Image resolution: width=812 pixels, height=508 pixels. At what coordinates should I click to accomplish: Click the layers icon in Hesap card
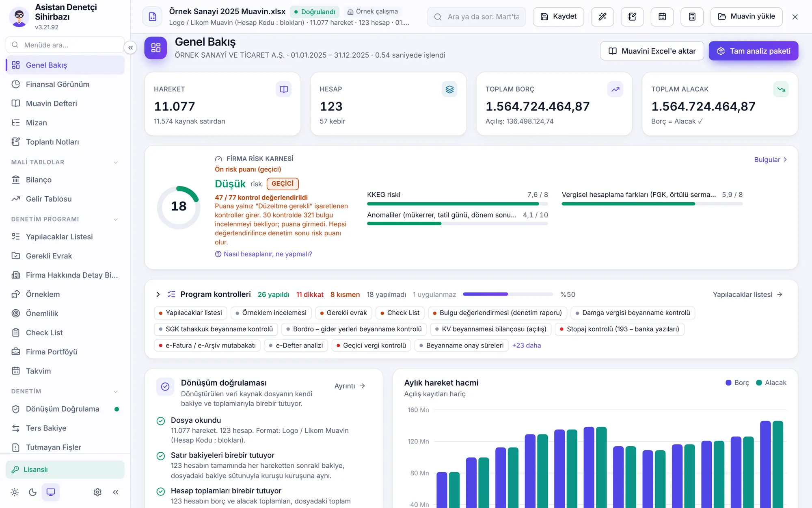(x=449, y=89)
